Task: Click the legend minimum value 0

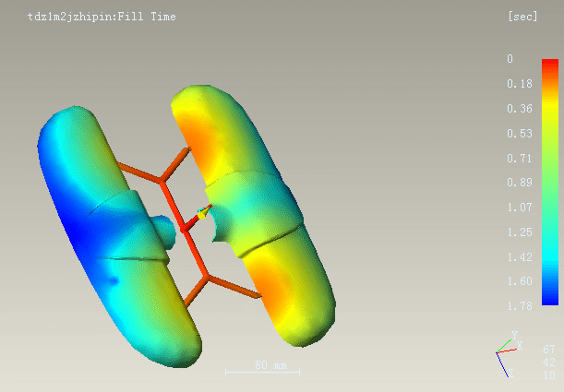Action: coord(510,59)
